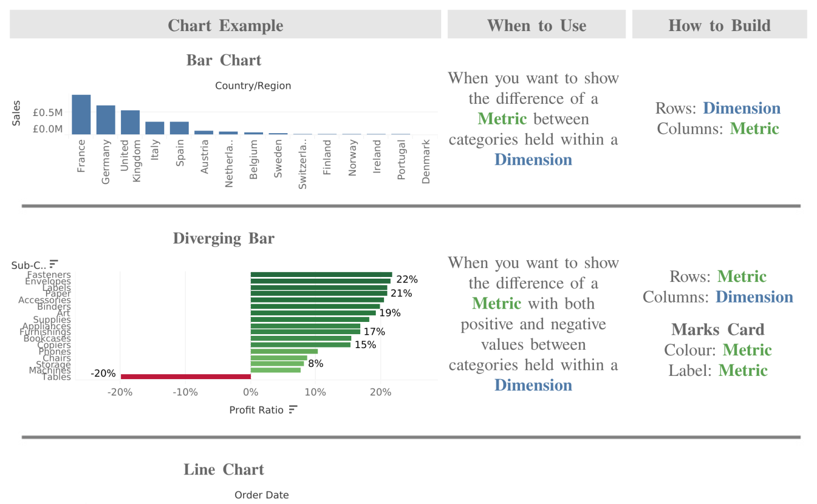Screen dimensions: 817x504
Task: Click the Order Date header label
Action: coord(261,495)
